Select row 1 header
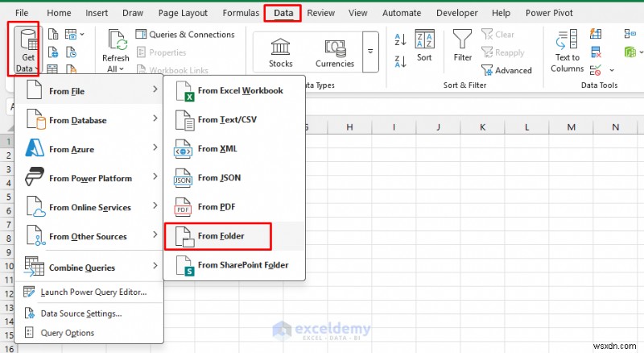 (7, 142)
